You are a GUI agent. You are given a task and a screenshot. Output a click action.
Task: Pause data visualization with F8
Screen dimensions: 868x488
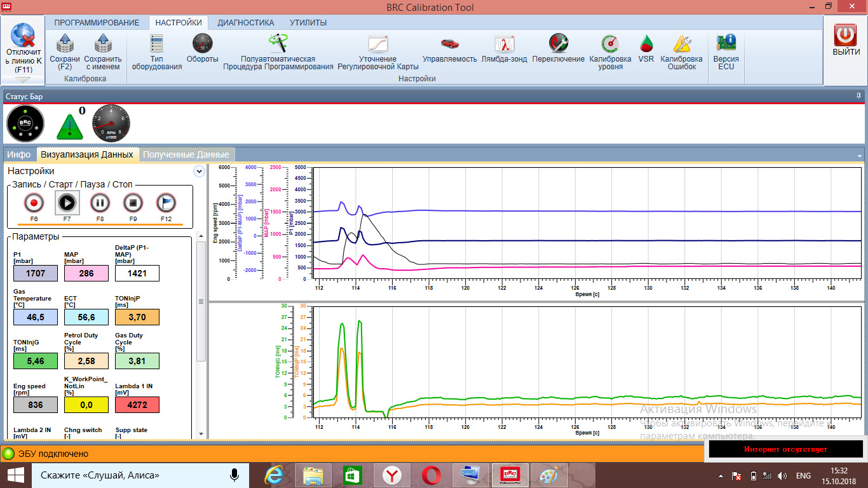100,203
